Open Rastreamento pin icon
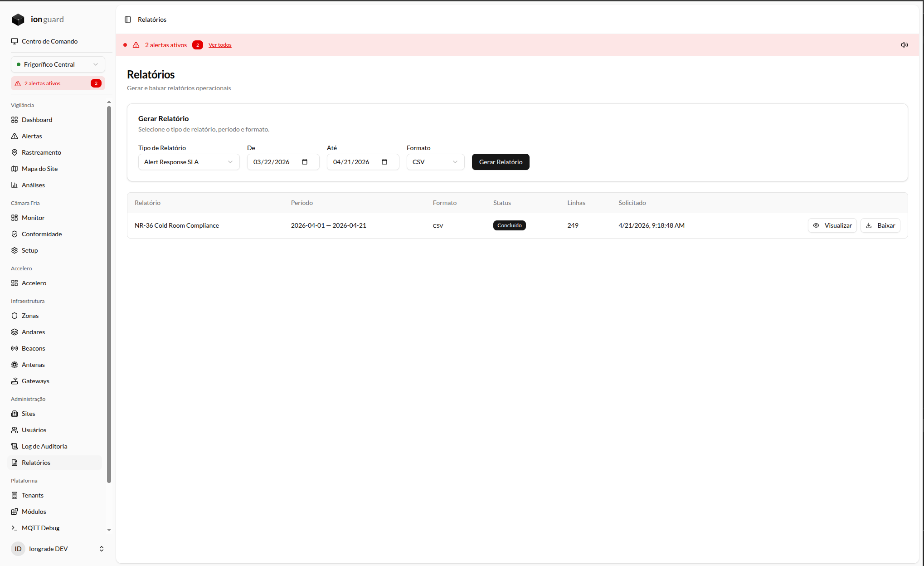Screen dimensions: 924x566 pos(15,152)
